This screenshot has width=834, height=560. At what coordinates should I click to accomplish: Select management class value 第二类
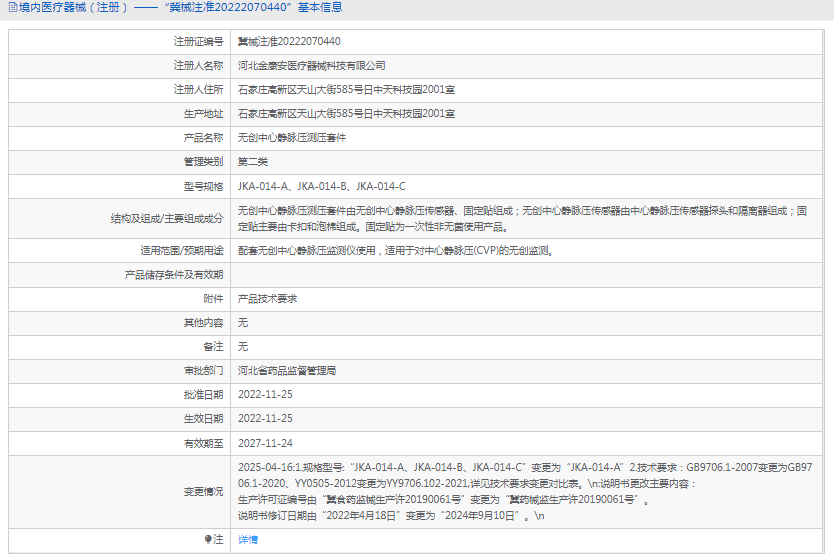(253, 162)
